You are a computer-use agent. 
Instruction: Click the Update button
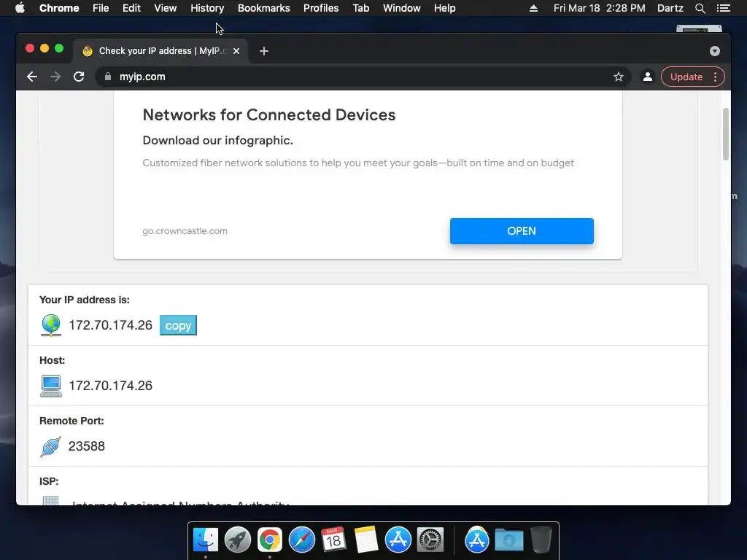pyautogui.click(x=686, y=77)
